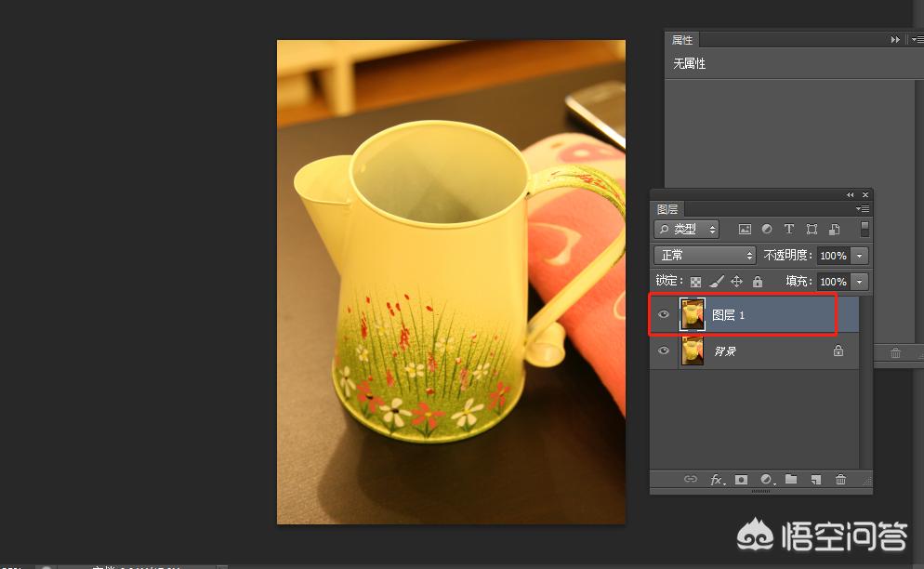924x569 pixels.
Task: Click the padlock on the 背景 layer
Action: tap(838, 351)
